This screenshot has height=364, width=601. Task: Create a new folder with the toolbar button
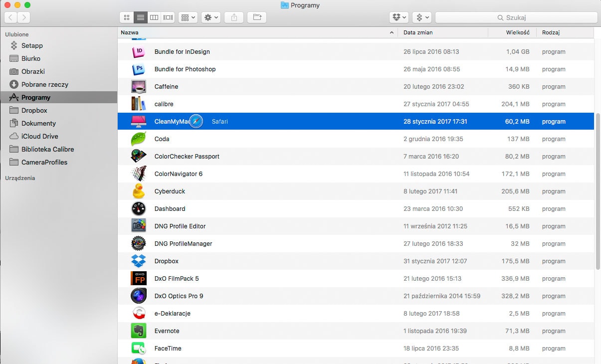(x=256, y=17)
